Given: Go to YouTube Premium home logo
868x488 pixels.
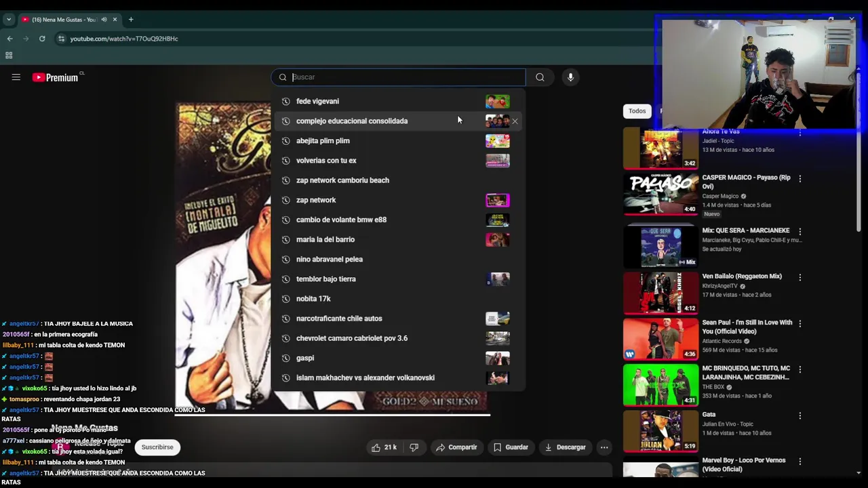Looking at the screenshot, I should pyautogui.click(x=56, y=77).
